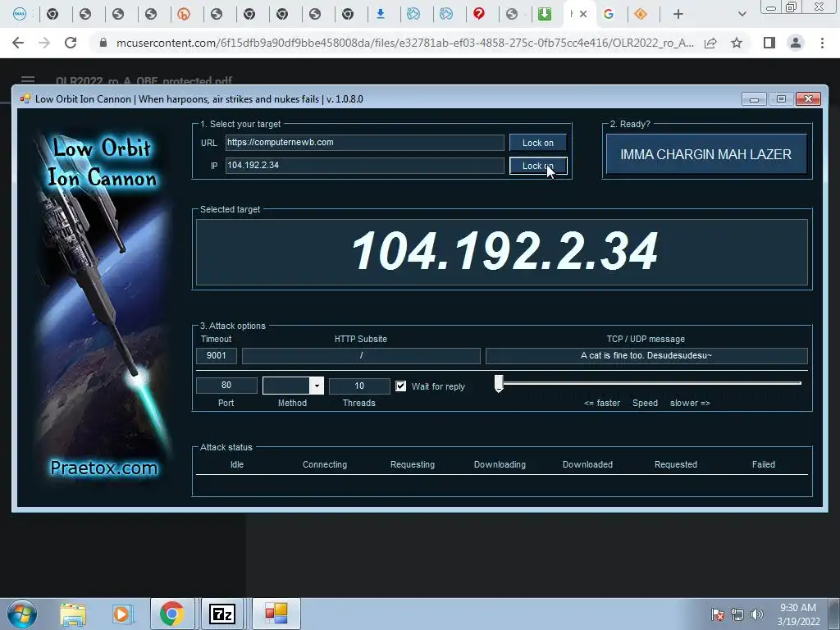Image resolution: width=840 pixels, height=630 pixels.
Task: Switch to the red question mark tab
Action: click(x=479, y=14)
